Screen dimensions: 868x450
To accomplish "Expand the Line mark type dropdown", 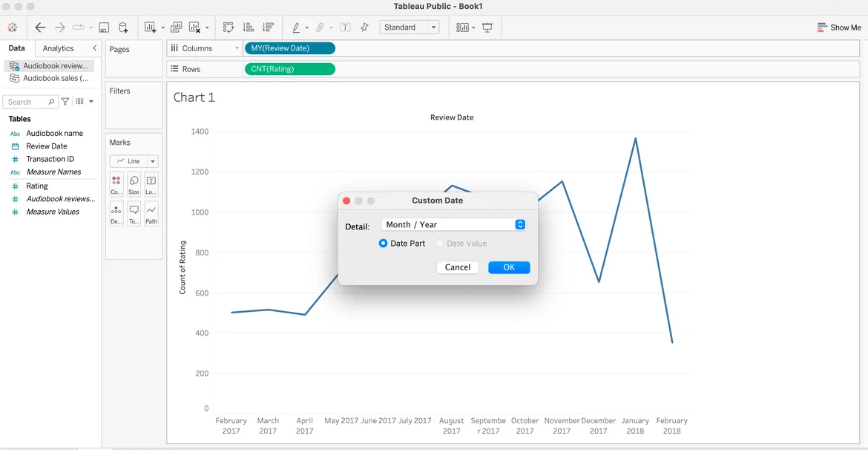I will point(152,161).
